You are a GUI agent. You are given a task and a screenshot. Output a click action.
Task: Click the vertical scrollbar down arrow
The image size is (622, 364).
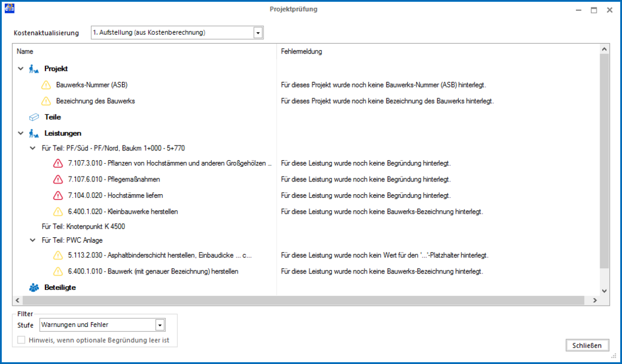[604, 291]
